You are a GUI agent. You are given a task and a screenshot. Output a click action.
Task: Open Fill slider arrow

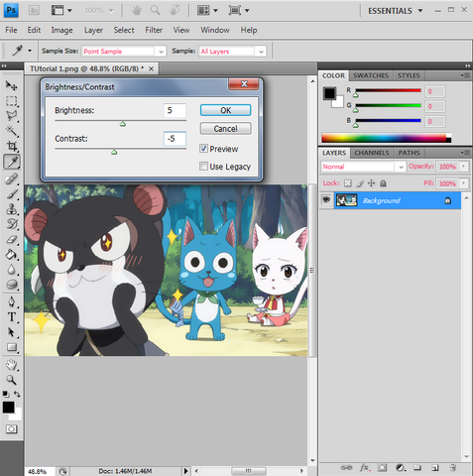click(x=464, y=183)
